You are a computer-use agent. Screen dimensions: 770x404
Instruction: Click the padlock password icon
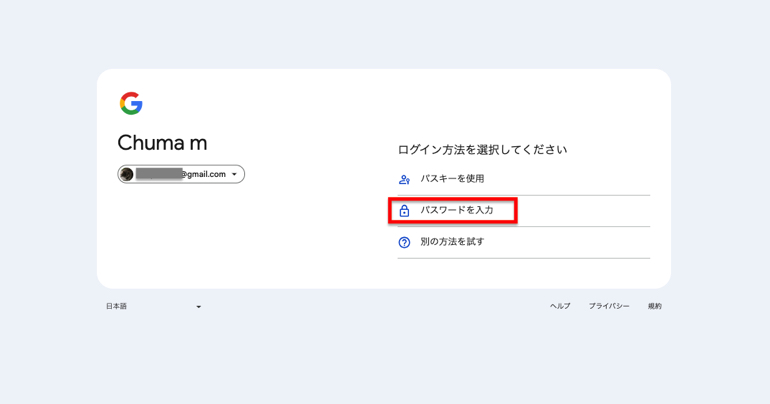pos(404,211)
